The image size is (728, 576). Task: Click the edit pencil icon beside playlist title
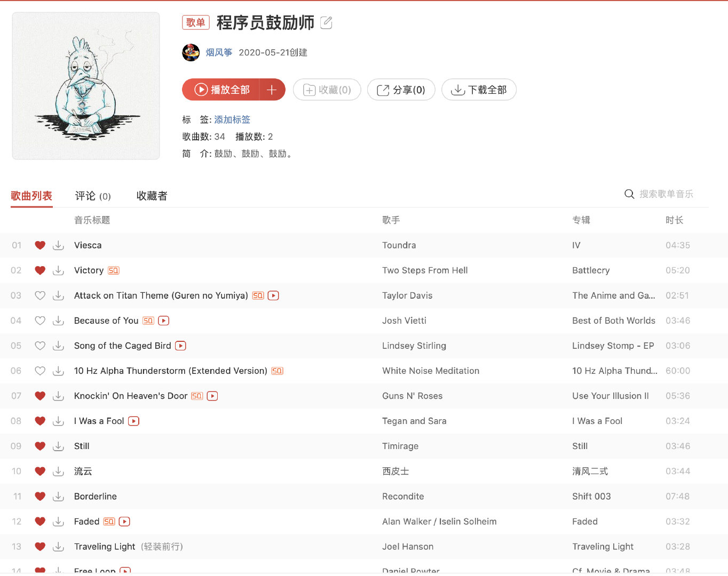coord(326,22)
